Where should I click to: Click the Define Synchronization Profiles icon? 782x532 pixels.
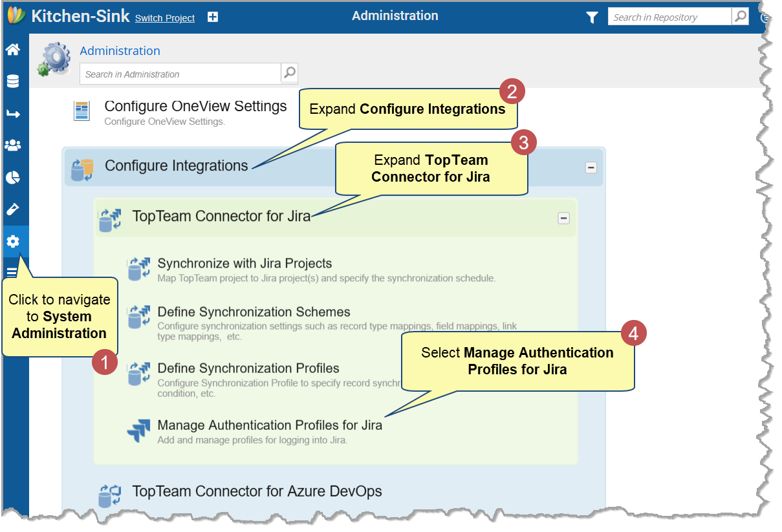pos(138,373)
